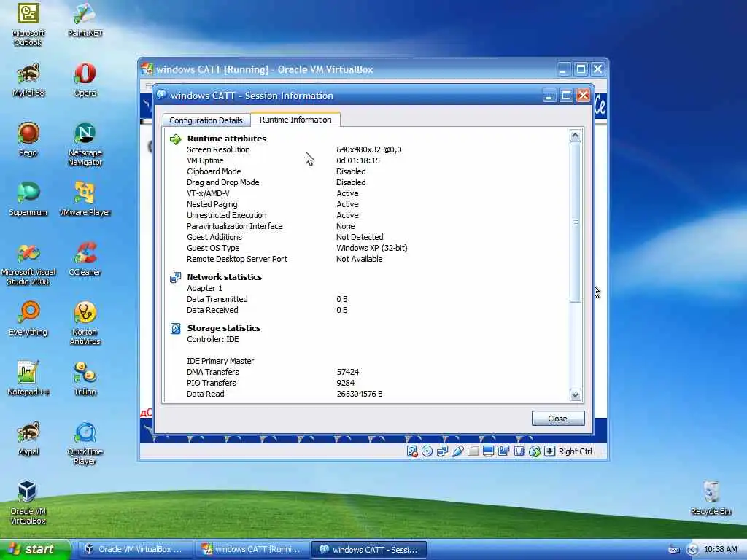Click the keyboard icon in system tray
The image size is (747, 560).
click(x=673, y=550)
